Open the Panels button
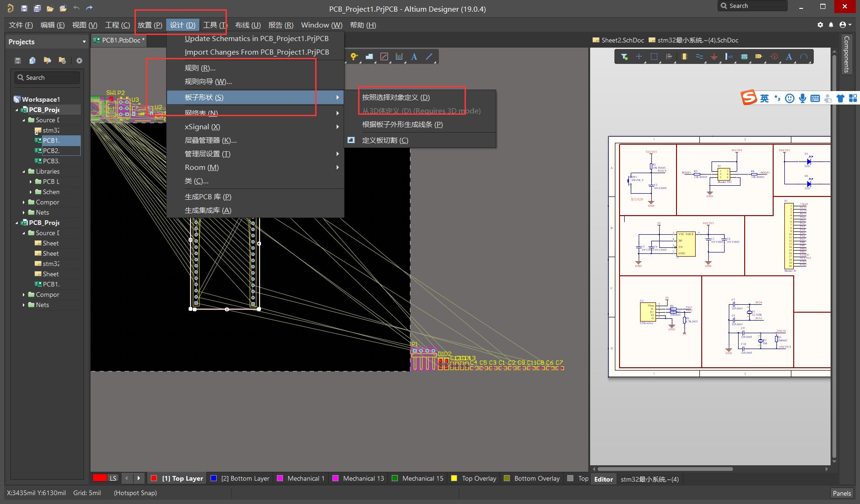 [x=842, y=493]
